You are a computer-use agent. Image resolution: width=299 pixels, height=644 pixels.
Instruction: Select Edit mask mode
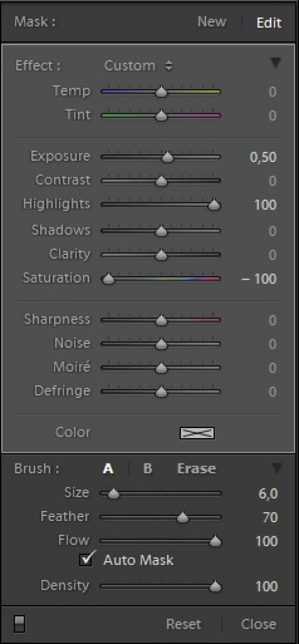(269, 22)
